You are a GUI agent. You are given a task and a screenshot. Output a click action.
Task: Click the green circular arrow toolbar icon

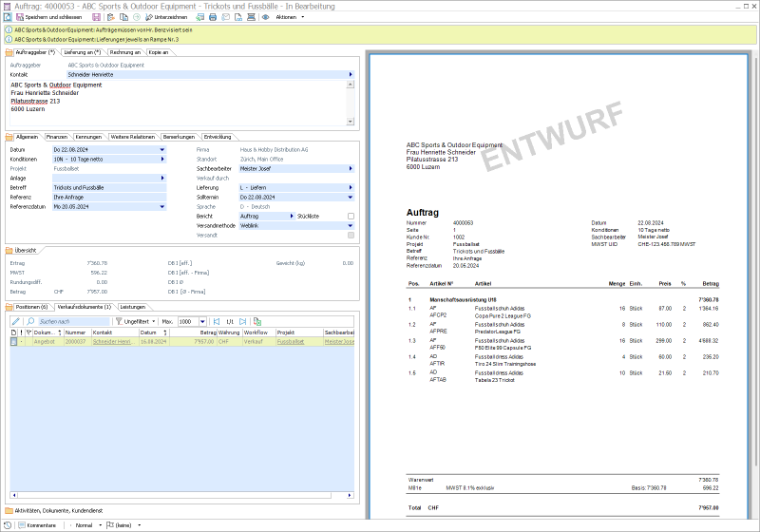[x=137, y=17]
